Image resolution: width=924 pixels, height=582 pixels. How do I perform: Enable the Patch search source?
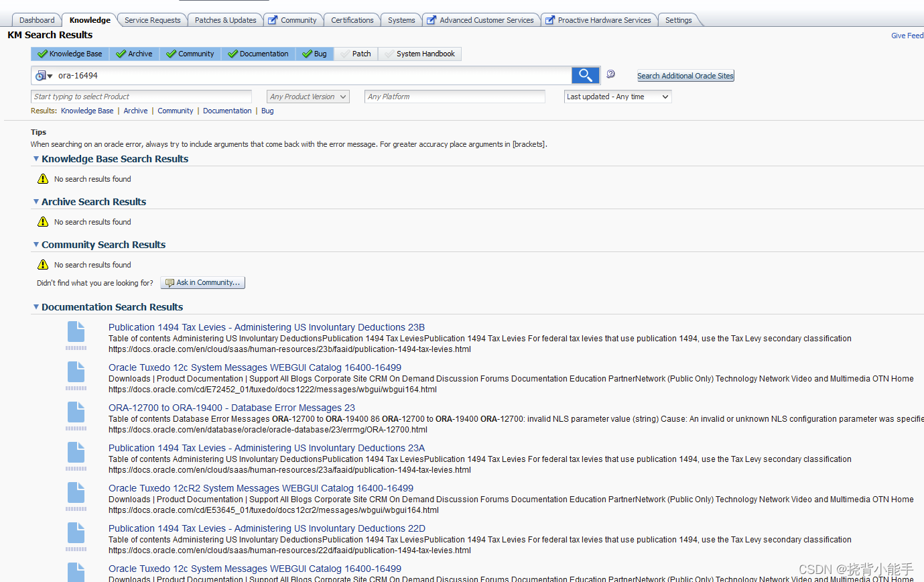click(x=356, y=54)
